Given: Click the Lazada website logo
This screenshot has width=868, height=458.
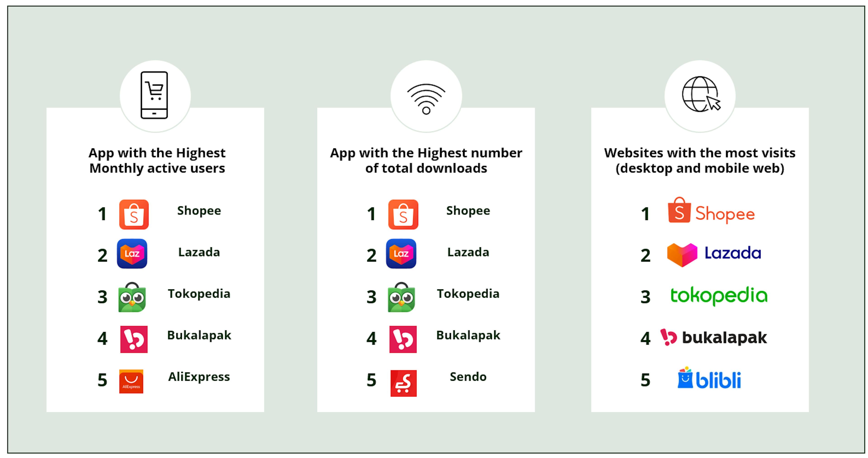Looking at the screenshot, I should [x=714, y=255].
